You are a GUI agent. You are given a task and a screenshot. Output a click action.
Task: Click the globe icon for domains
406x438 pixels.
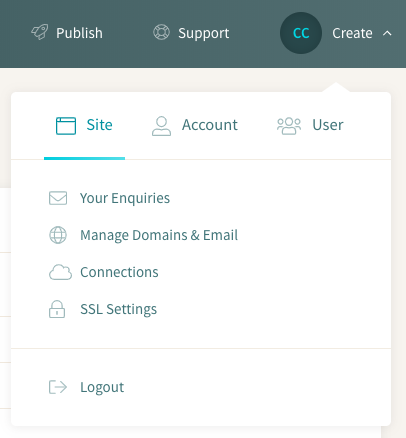(58, 235)
